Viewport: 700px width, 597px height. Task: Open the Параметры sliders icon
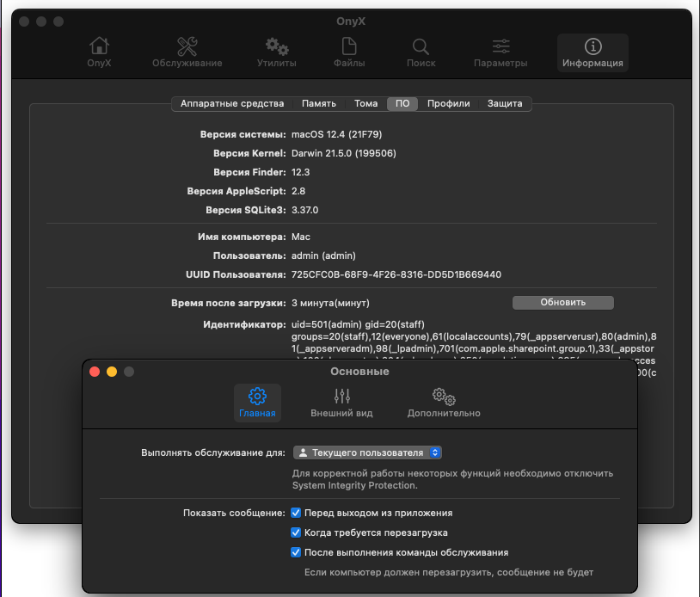point(500,52)
